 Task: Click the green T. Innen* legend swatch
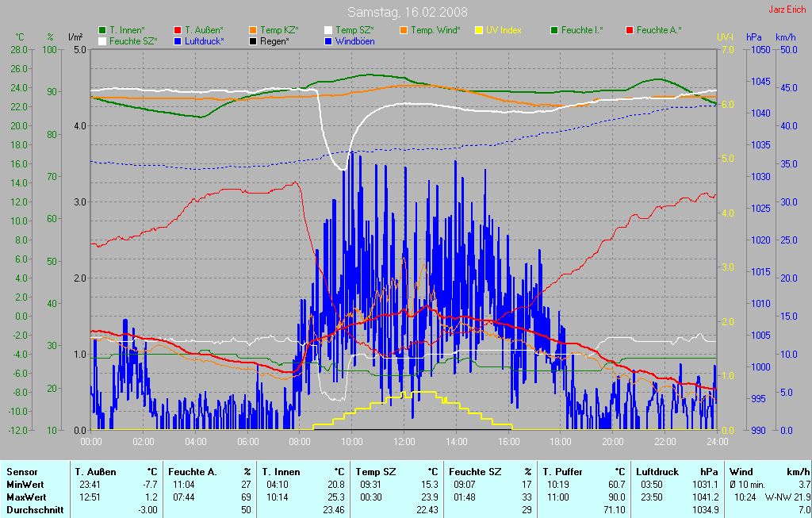coord(102,31)
